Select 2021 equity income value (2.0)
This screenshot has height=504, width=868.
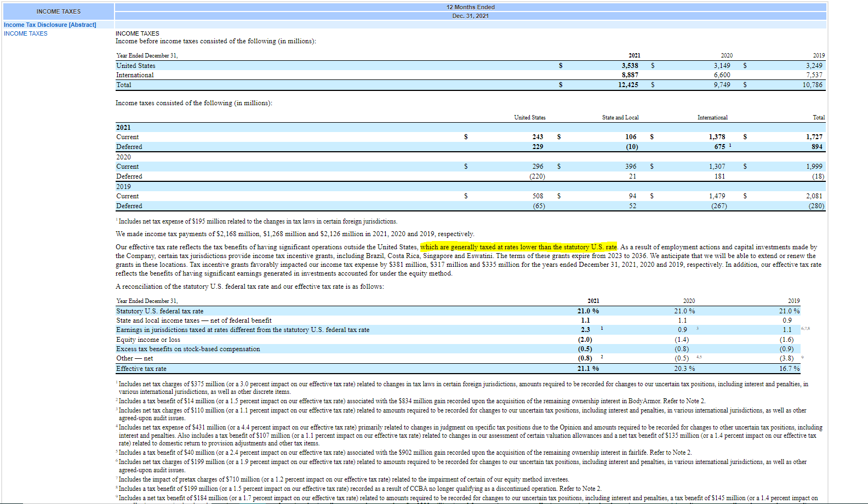coord(585,340)
